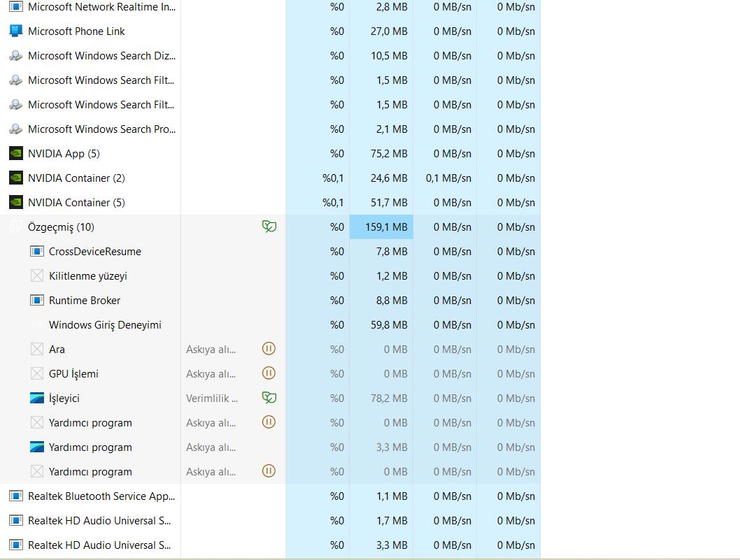Click the suspended pause icon on Ara row
Image resolution: width=740 pixels, height=560 pixels.
pos(269,349)
